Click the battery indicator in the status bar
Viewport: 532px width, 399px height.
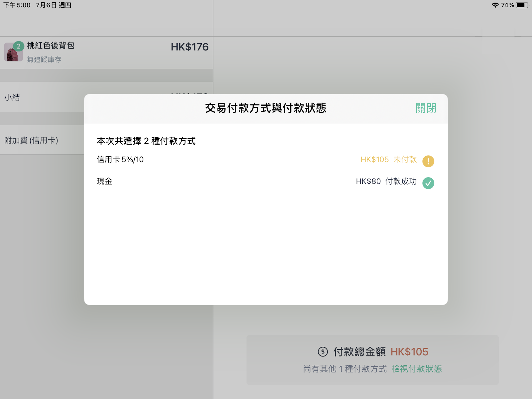tap(522, 5)
